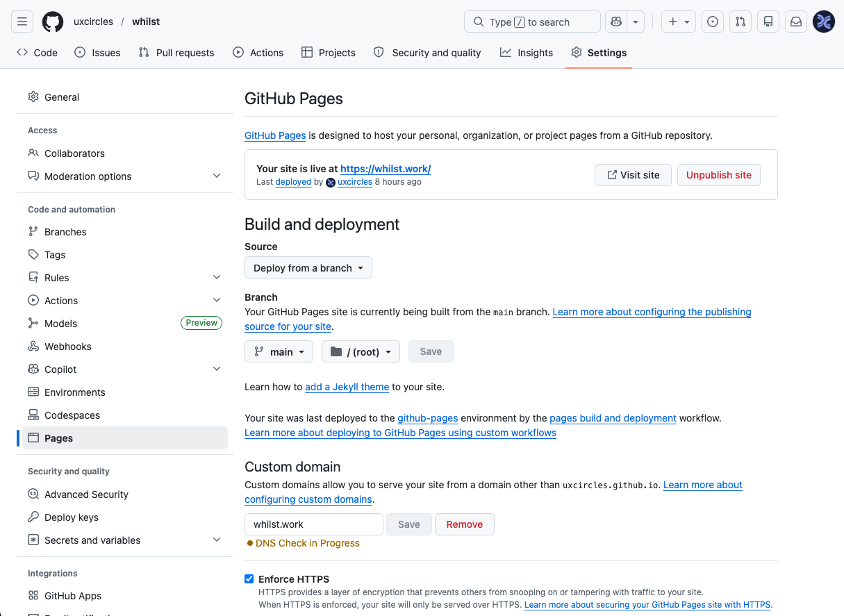Open Learn more about securing with HTTPS

pos(647,605)
